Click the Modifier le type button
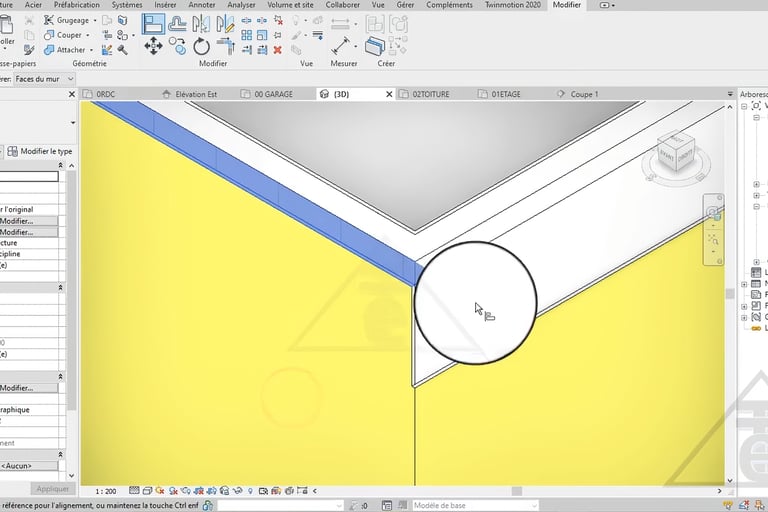768x512 pixels. [40, 151]
